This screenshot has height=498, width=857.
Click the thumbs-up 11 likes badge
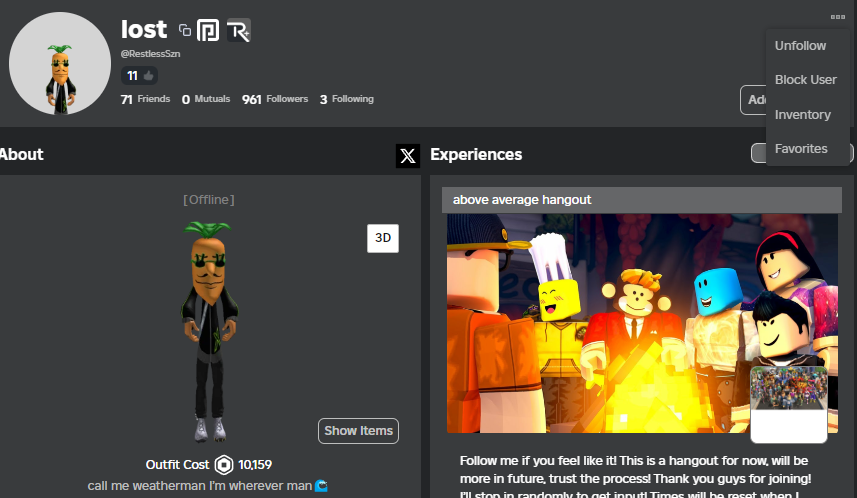click(139, 75)
